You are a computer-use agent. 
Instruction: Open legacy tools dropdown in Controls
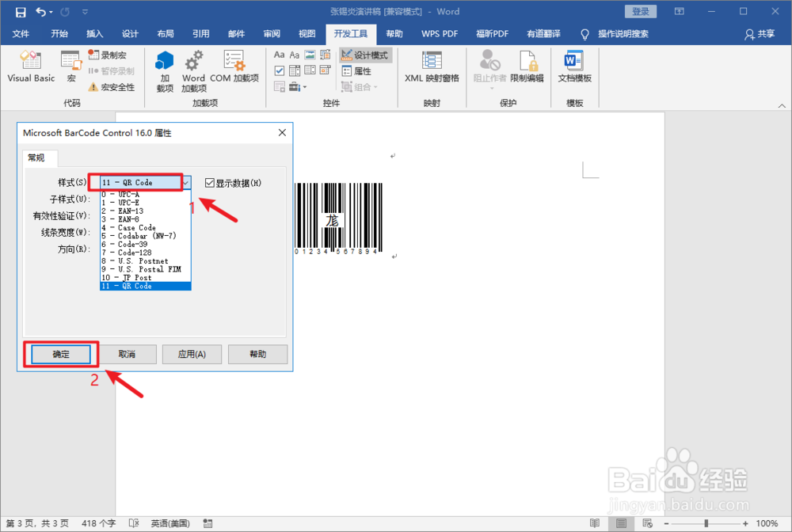pyautogui.click(x=298, y=87)
